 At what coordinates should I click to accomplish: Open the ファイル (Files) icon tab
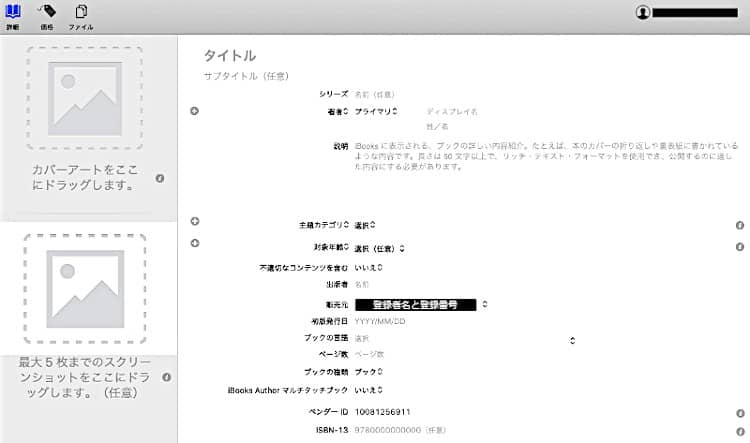[x=81, y=16]
